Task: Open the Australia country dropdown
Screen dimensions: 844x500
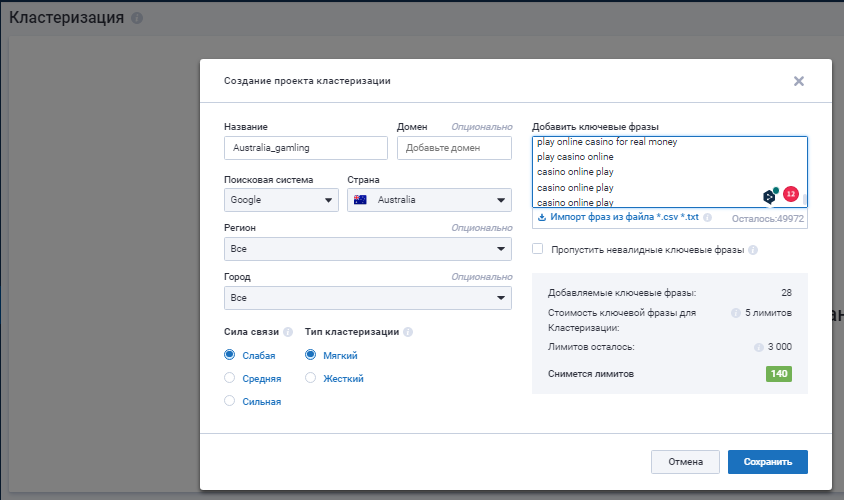Action: (x=429, y=200)
